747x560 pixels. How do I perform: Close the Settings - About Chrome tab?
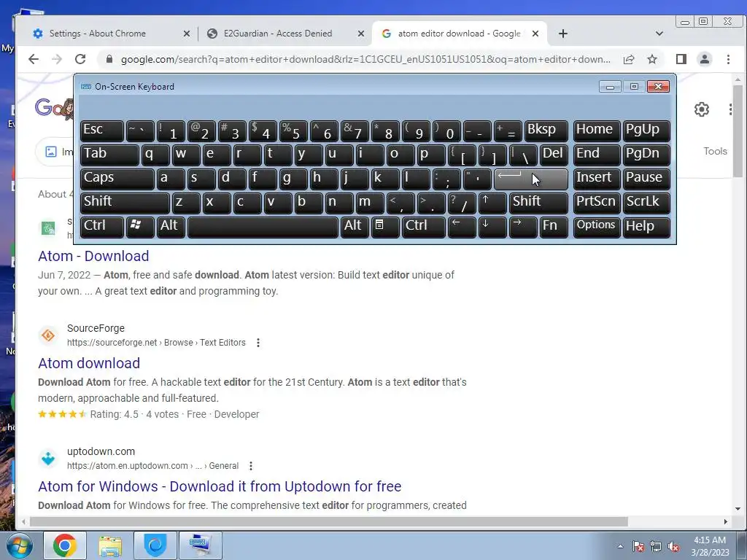point(186,34)
